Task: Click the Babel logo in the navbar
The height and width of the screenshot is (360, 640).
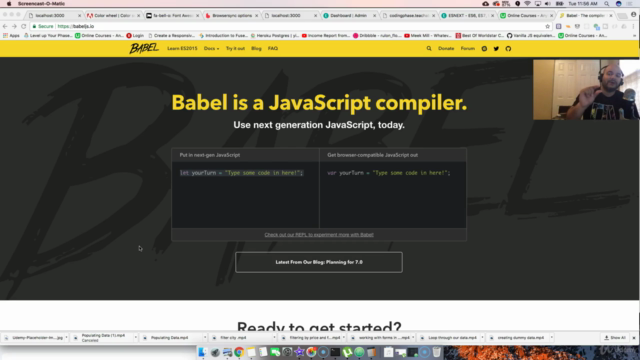Action: pyautogui.click(x=144, y=48)
